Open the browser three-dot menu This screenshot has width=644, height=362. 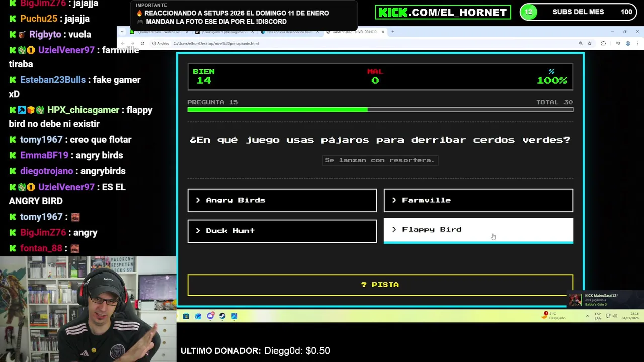[637, 43]
